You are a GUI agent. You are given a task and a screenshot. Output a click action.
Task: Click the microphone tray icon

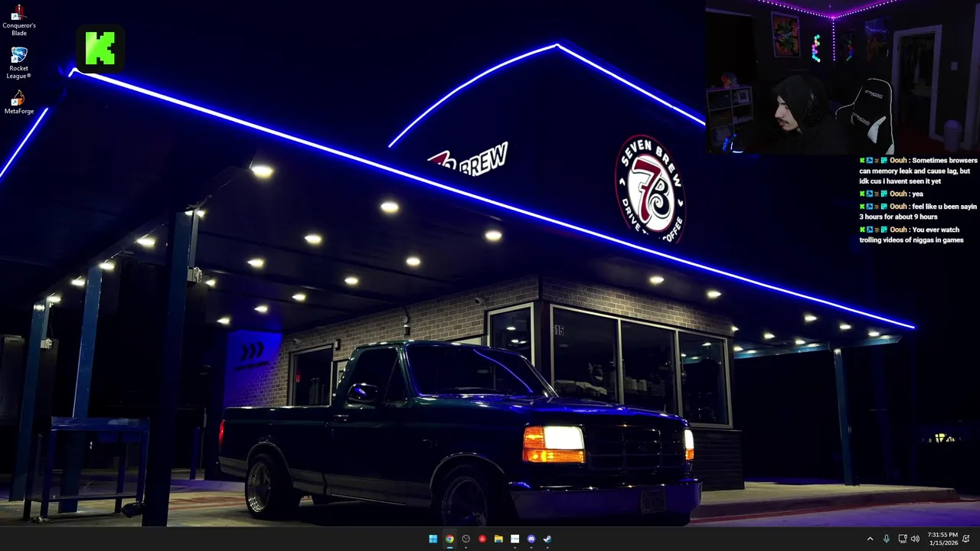pos(887,539)
